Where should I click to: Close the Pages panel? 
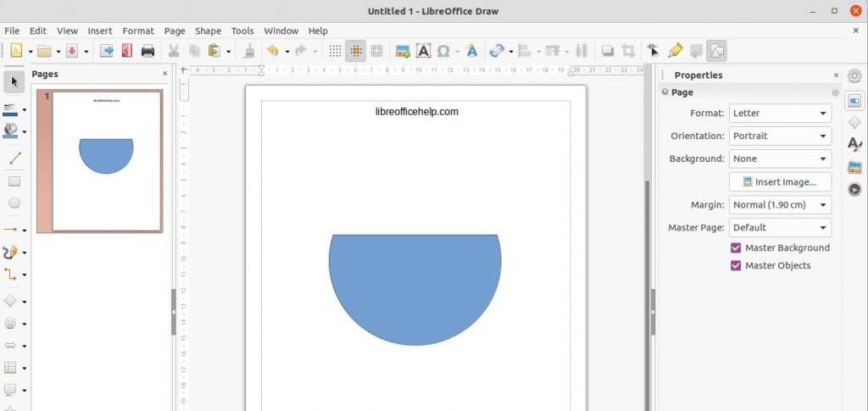click(164, 74)
